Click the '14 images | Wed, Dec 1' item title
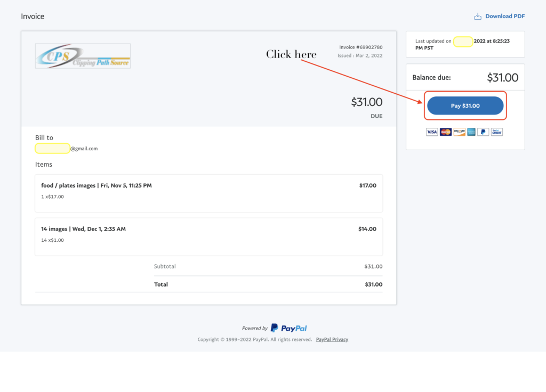This screenshot has height=392, width=546. (83, 229)
